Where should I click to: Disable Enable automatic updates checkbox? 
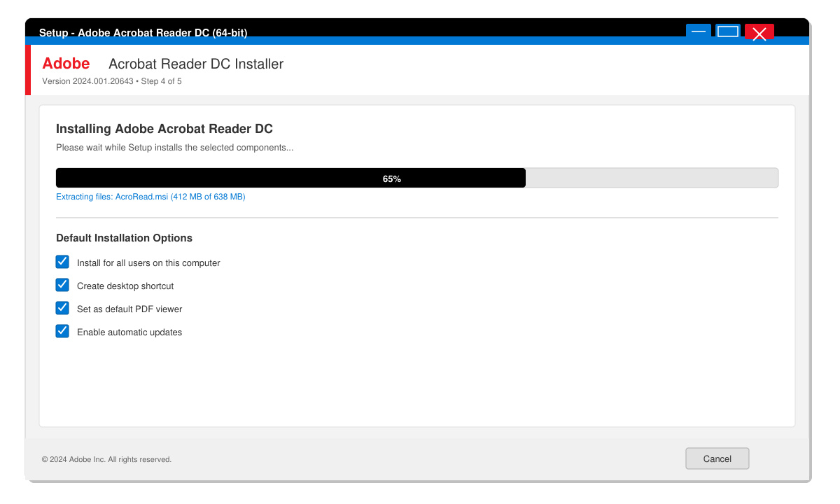[x=63, y=331]
